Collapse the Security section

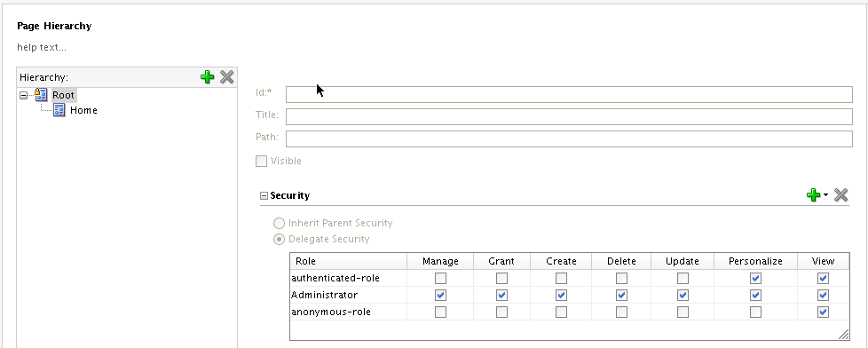(264, 195)
